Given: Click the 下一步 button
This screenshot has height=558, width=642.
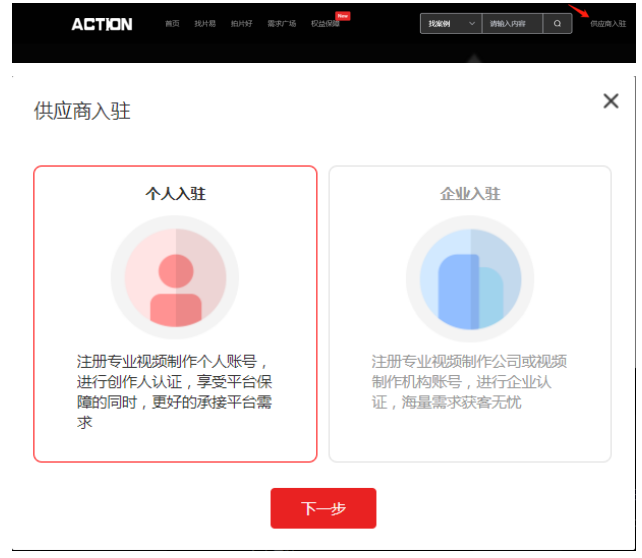Looking at the screenshot, I should 323,508.
